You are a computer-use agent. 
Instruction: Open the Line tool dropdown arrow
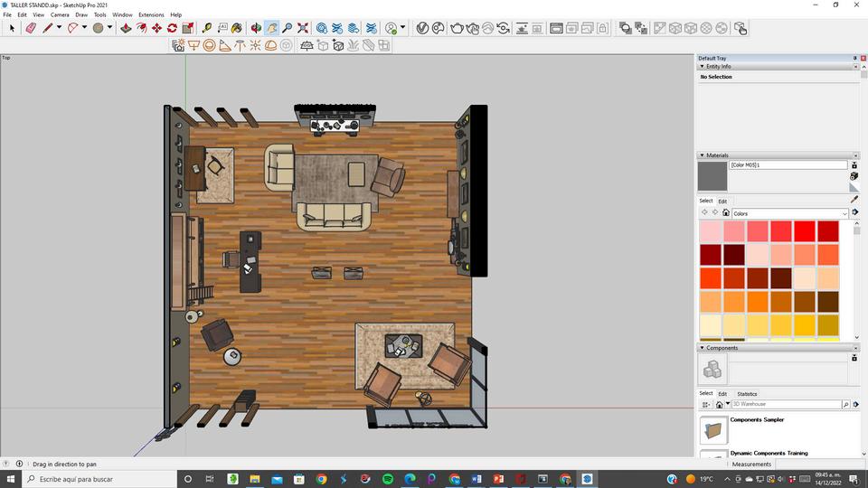click(x=59, y=28)
